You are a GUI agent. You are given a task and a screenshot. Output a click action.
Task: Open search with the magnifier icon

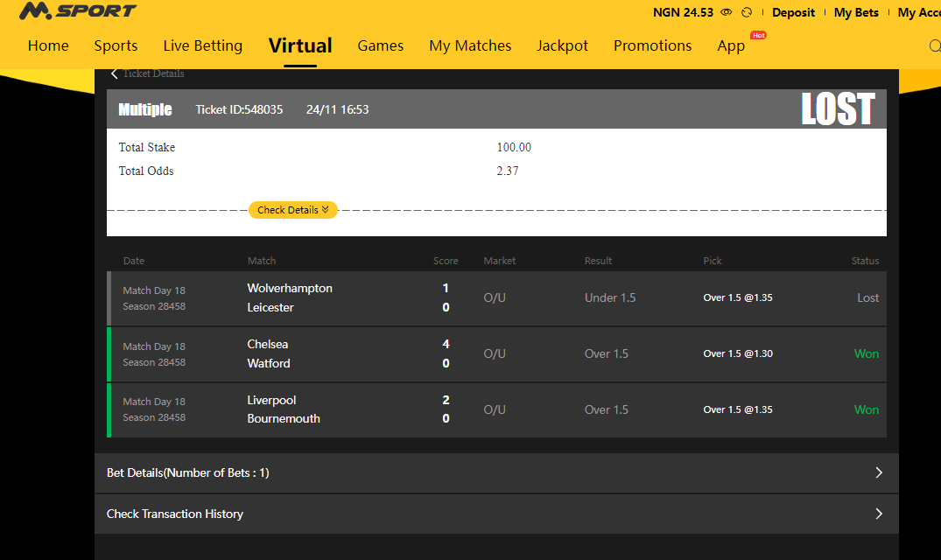pos(934,46)
